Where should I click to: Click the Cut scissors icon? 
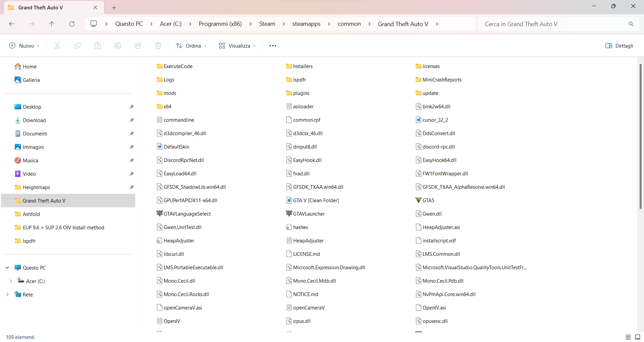(57, 46)
